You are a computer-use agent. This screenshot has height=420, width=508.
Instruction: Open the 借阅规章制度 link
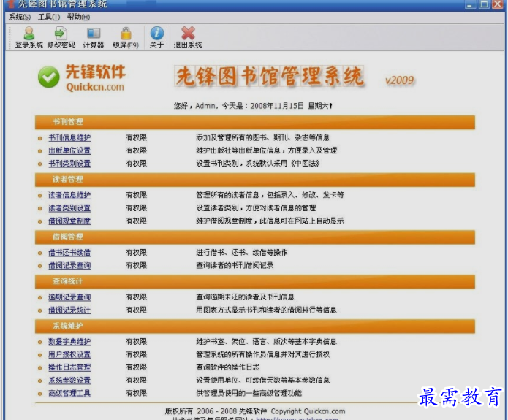69,221
